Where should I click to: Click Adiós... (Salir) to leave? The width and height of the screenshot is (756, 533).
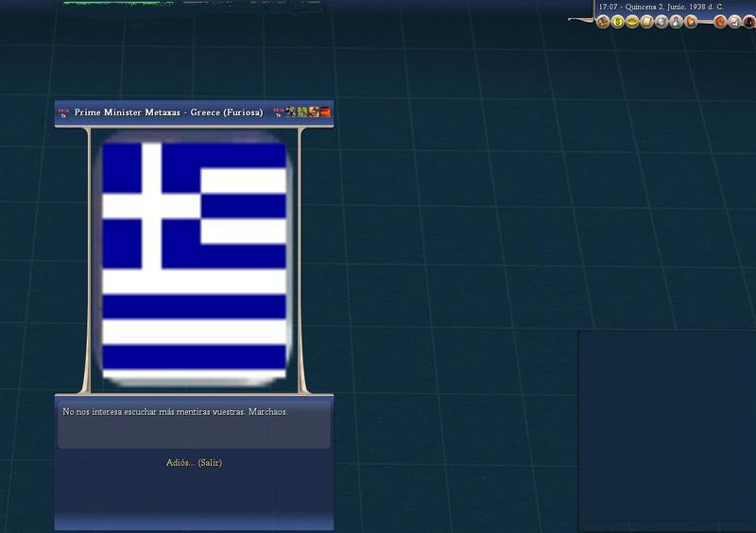(x=195, y=462)
